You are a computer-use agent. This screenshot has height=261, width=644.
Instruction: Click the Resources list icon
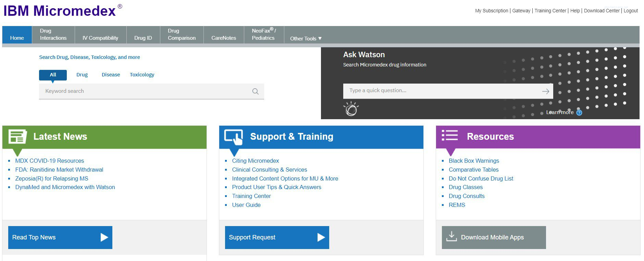449,135
